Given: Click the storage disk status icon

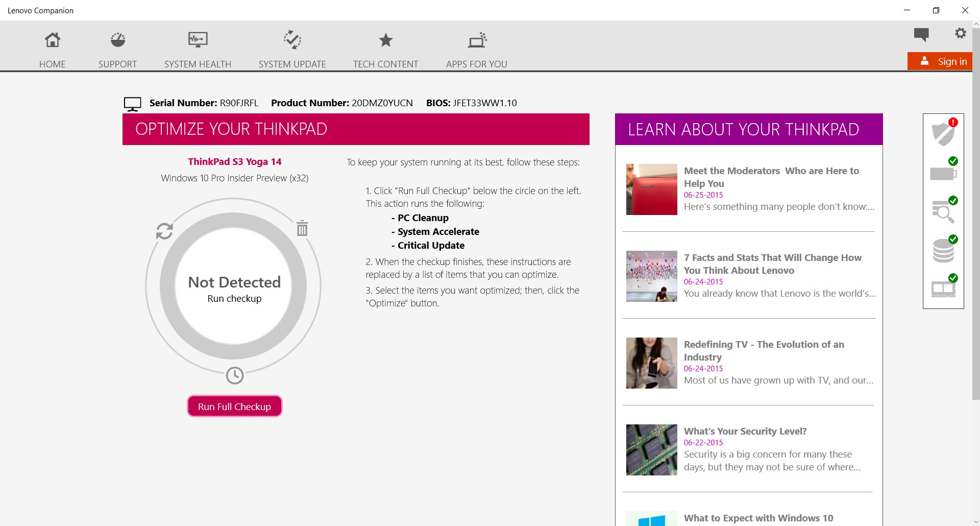Looking at the screenshot, I should point(943,250).
